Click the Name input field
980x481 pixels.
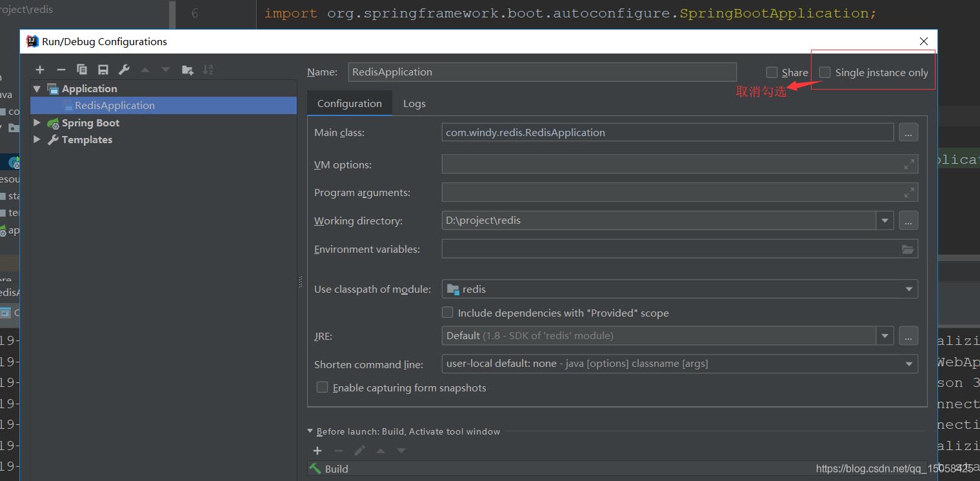coord(542,72)
